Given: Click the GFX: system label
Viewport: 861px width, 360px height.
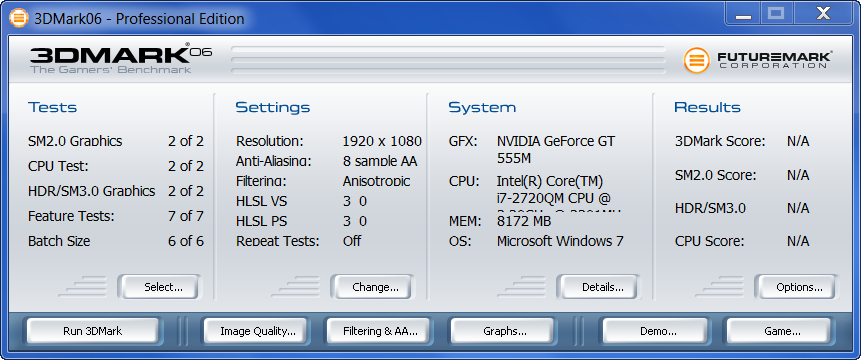Looking at the screenshot, I should 463,141.
